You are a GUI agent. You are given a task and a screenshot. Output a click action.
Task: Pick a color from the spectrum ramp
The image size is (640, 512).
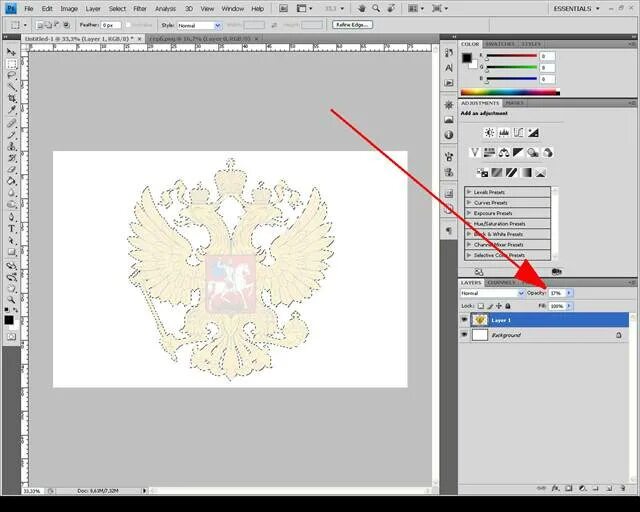click(x=510, y=93)
